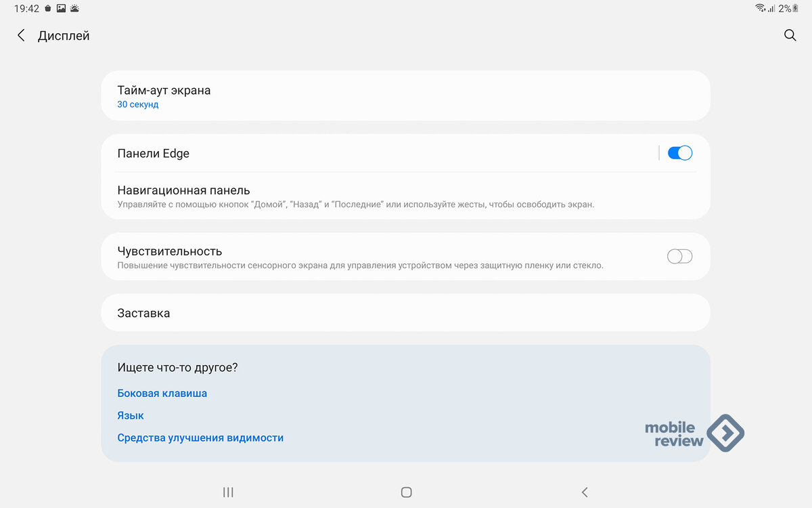Viewport: 812px width, 508px height.
Task: Tap the 30 секунд timeout value
Action: tap(138, 105)
